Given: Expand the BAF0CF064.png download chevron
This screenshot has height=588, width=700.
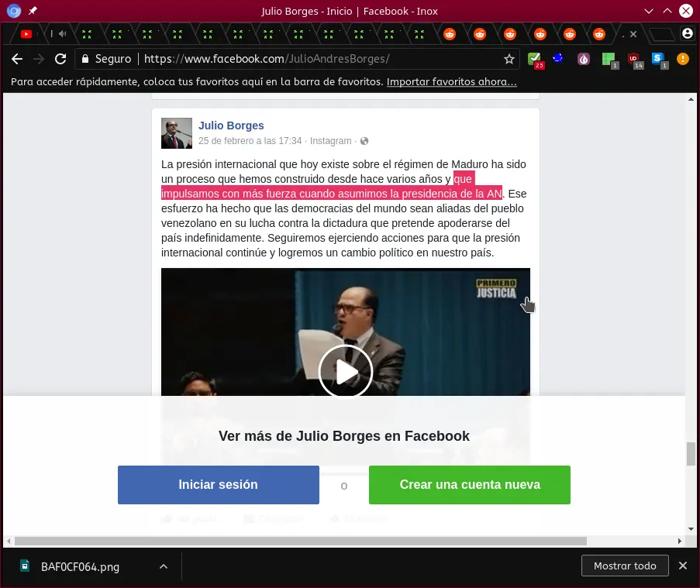Looking at the screenshot, I should (x=164, y=566).
